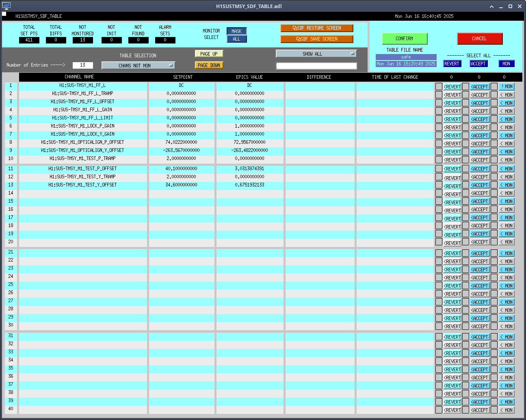526x420 pixels.
Task: Toggle MON checkbox for row 31
Action: pyautogui.click(x=494, y=337)
